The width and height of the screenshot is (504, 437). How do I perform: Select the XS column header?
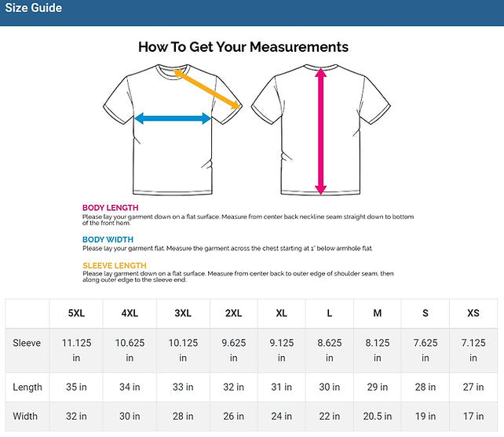(x=473, y=313)
